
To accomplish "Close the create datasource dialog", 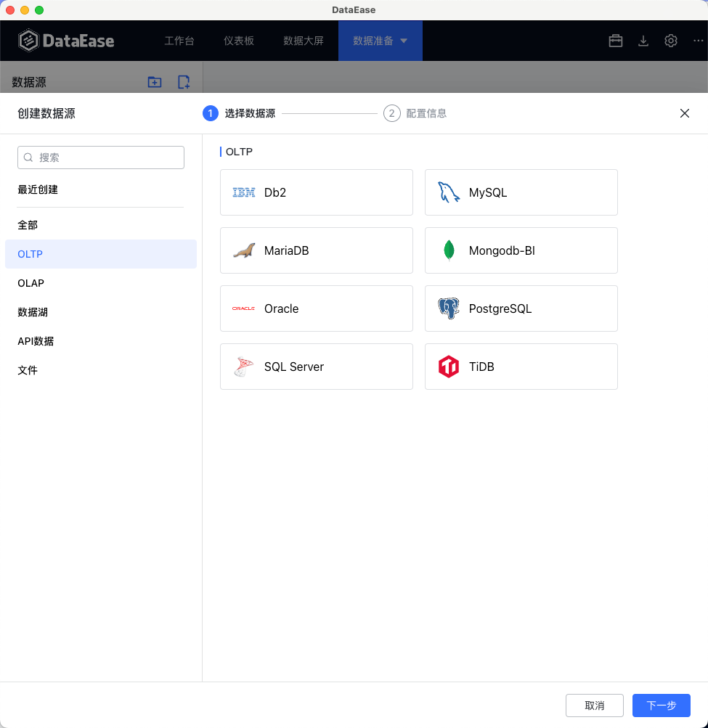I will (684, 113).
